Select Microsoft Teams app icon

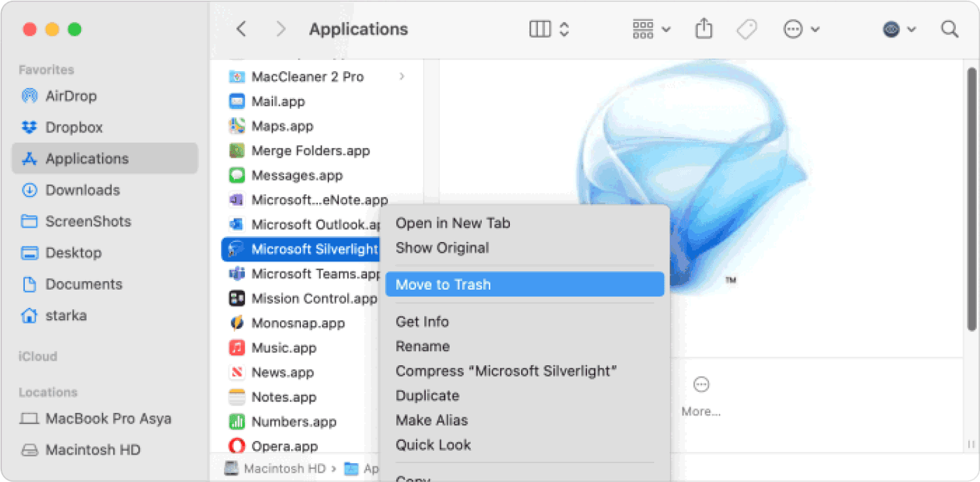coord(236,274)
